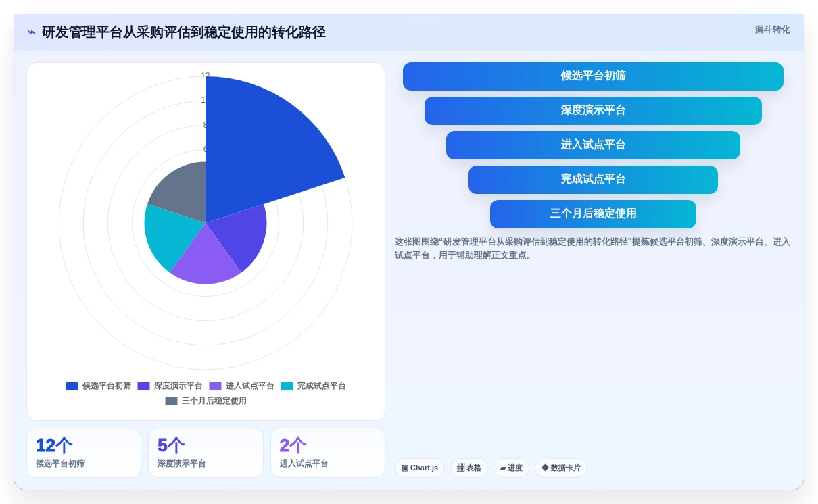The width and height of the screenshot is (818, 504).
Task: Click the gray polar chart segment
Action: tap(184, 193)
